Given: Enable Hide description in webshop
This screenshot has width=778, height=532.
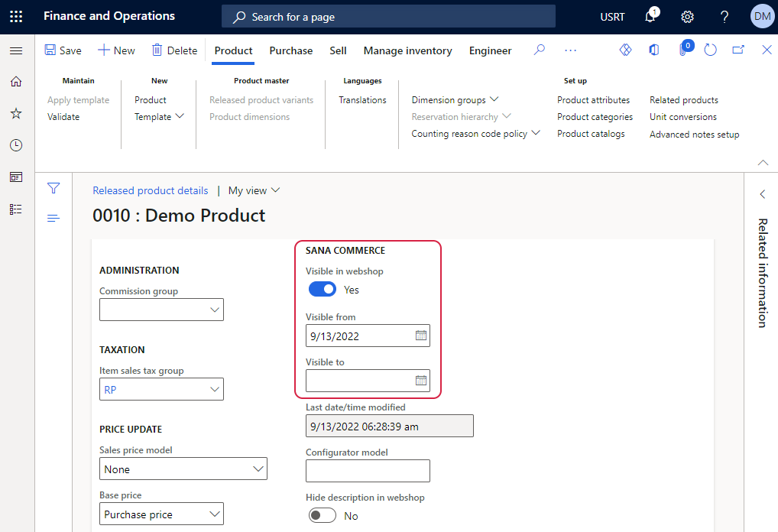Looking at the screenshot, I should [x=322, y=515].
